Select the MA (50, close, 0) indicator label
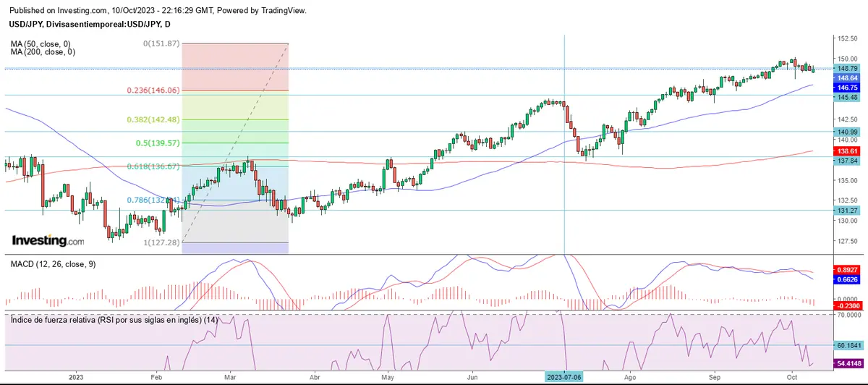 41,43
